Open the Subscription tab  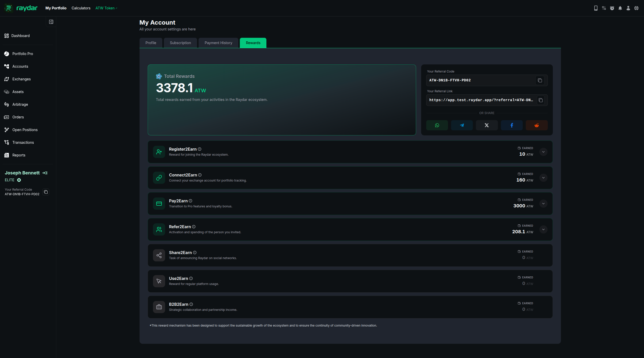pos(180,43)
